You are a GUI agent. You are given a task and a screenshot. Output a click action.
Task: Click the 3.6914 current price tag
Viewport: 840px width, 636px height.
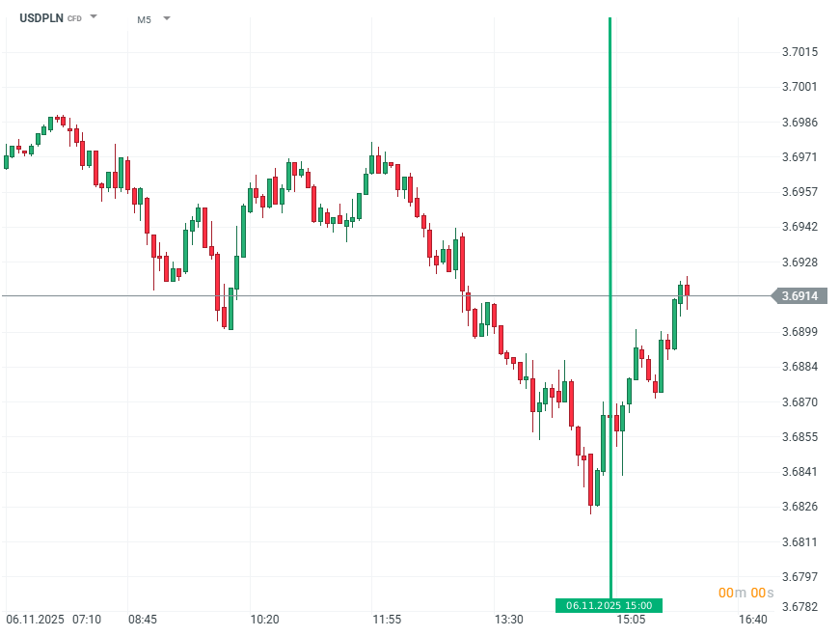(x=799, y=296)
